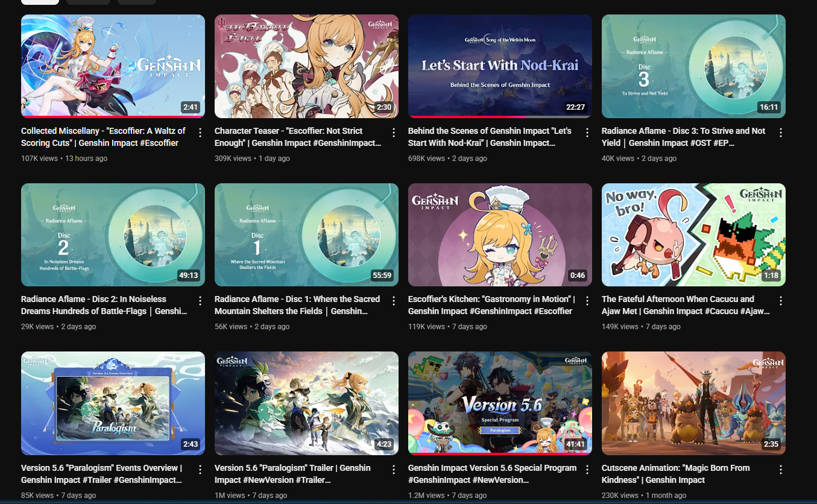Open more options for Escoffier's Kitchen video
The height and width of the screenshot is (504, 817).
pyautogui.click(x=587, y=301)
